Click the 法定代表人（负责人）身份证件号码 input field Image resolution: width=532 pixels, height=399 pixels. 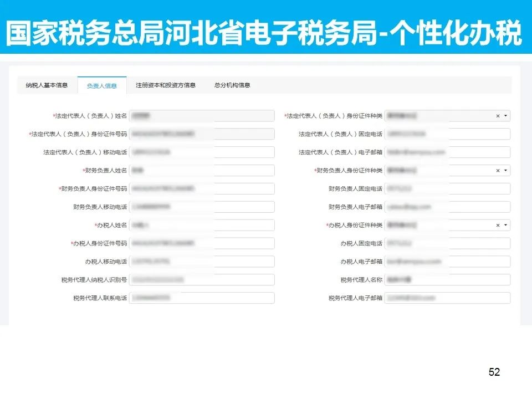pos(202,134)
